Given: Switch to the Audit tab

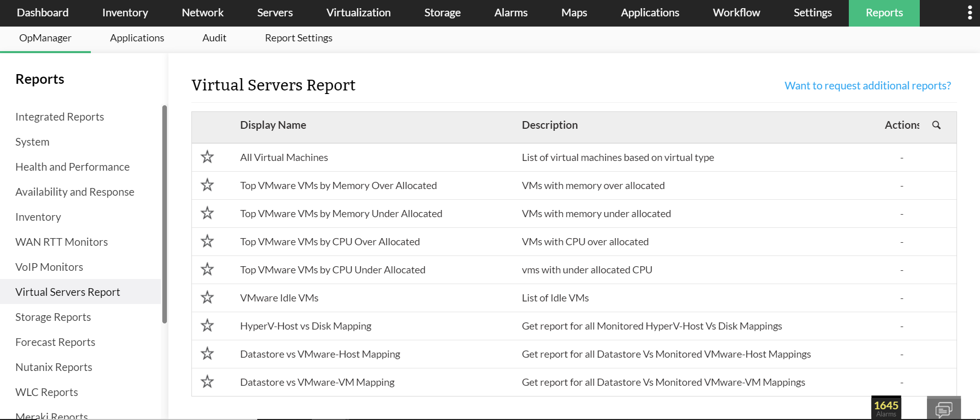Looking at the screenshot, I should click(214, 38).
